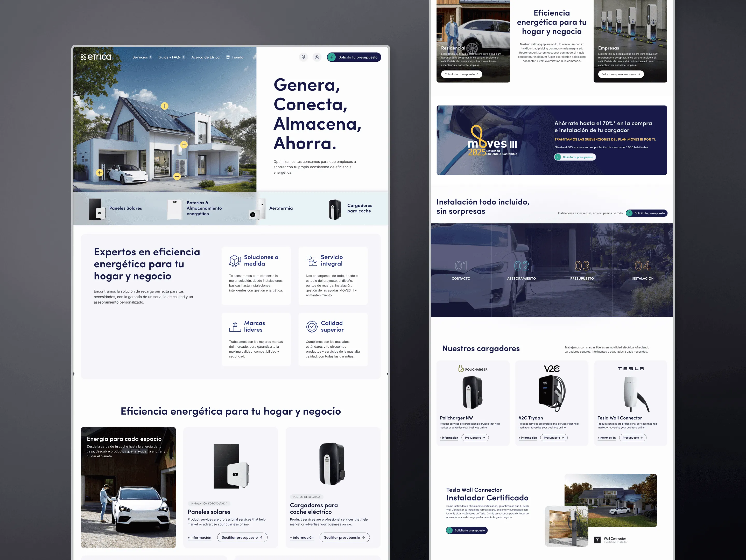The image size is (746, 560).
Task: Click the Policharger NW charger product image
Action: click(472, 393)
